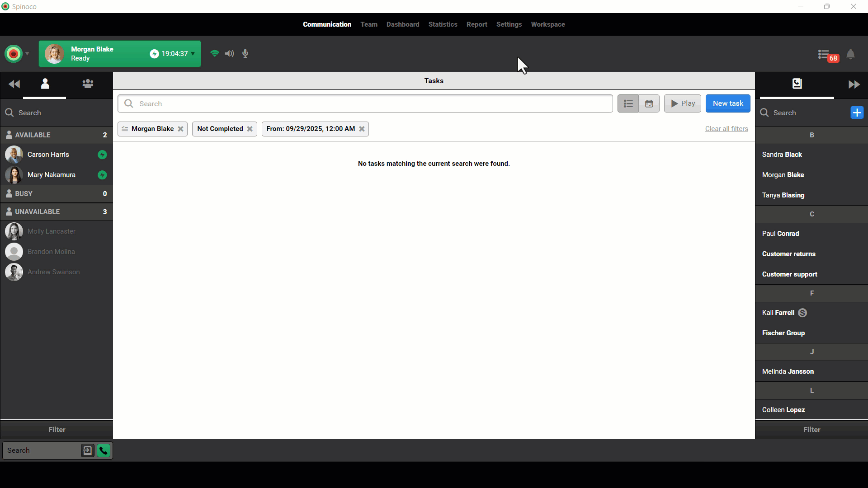Open the Dashboard menu
This screenshot has width=868, height=488.
(x=402, y=24)
